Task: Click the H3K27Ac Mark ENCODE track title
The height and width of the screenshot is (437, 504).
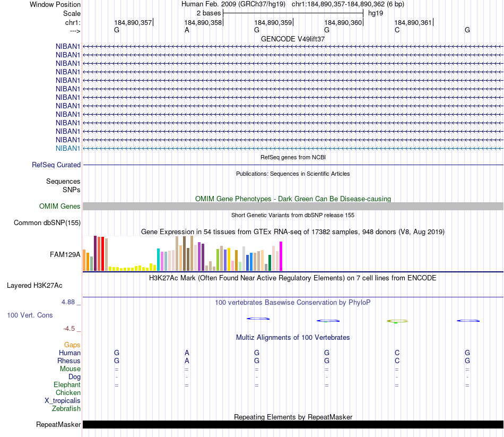Action: click(x=293, y=278)
